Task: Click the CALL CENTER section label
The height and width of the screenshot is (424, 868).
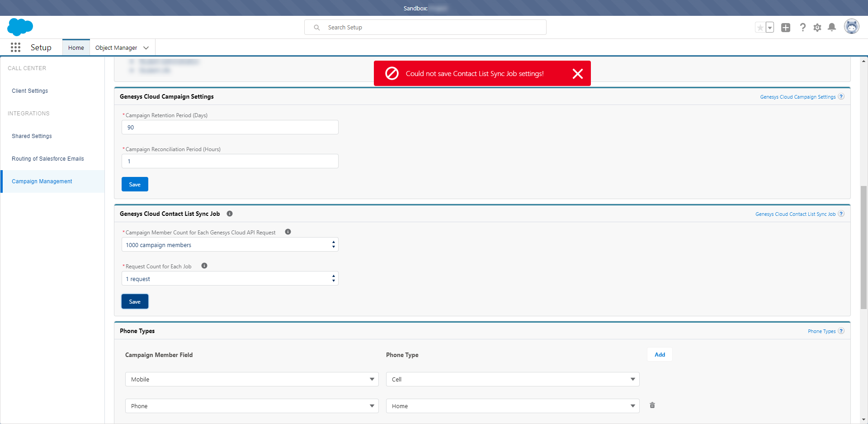Action: (27, 68)
